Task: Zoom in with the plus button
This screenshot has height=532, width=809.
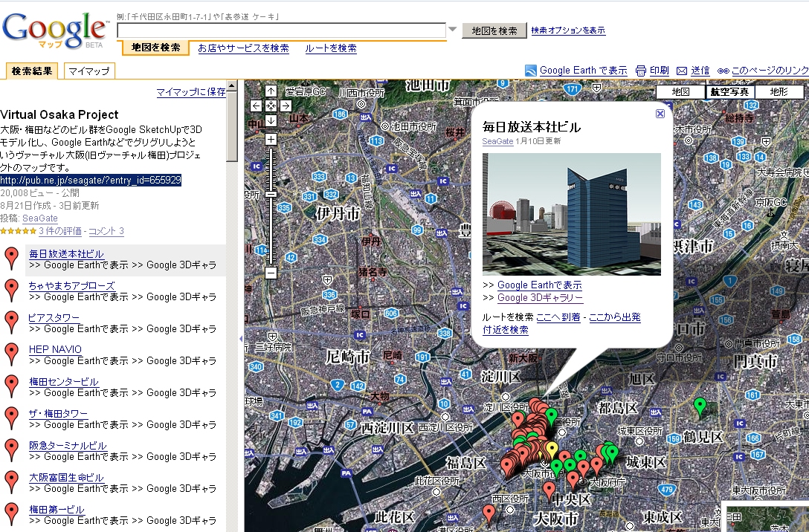Action: click(271, 139)
